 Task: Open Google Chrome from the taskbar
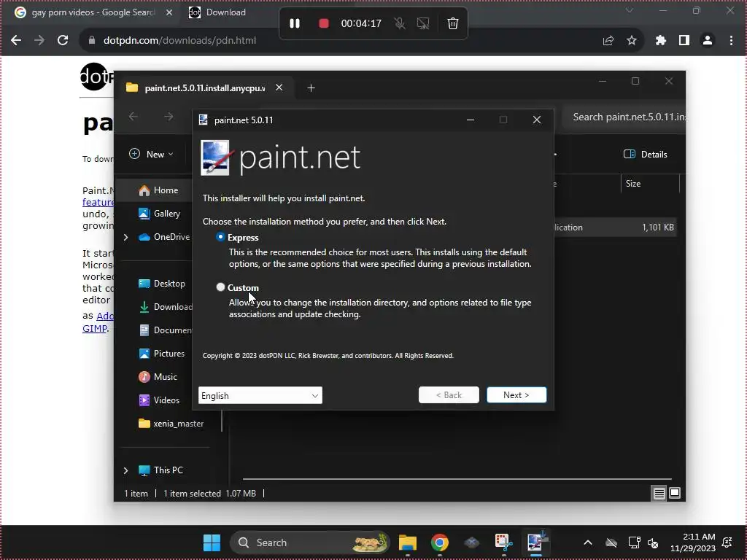(440, 542)
